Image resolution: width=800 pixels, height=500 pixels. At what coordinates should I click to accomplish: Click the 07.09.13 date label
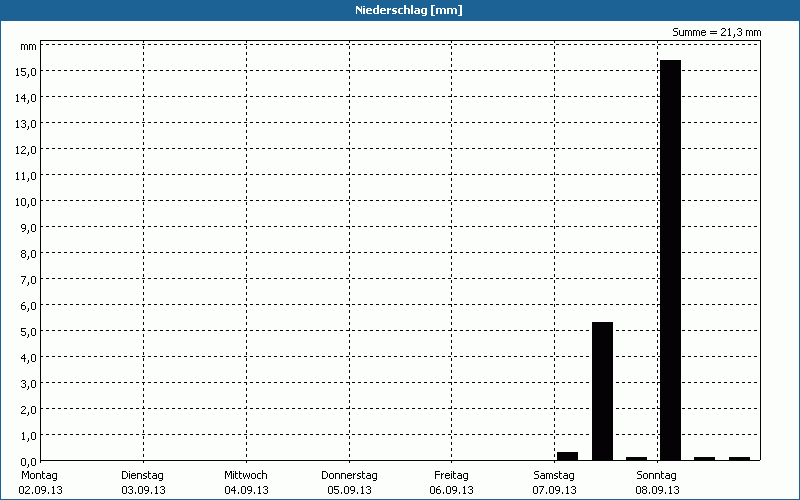[555, 491]
